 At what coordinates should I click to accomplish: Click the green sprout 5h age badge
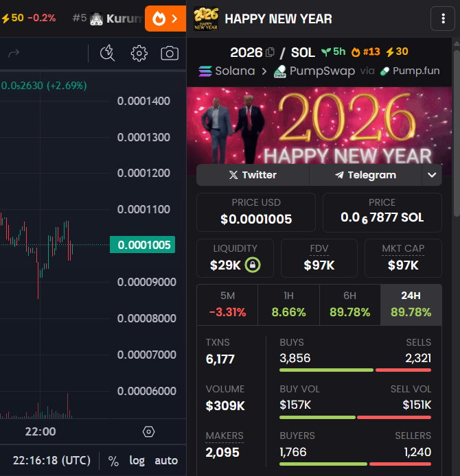(x=333, y=51)
